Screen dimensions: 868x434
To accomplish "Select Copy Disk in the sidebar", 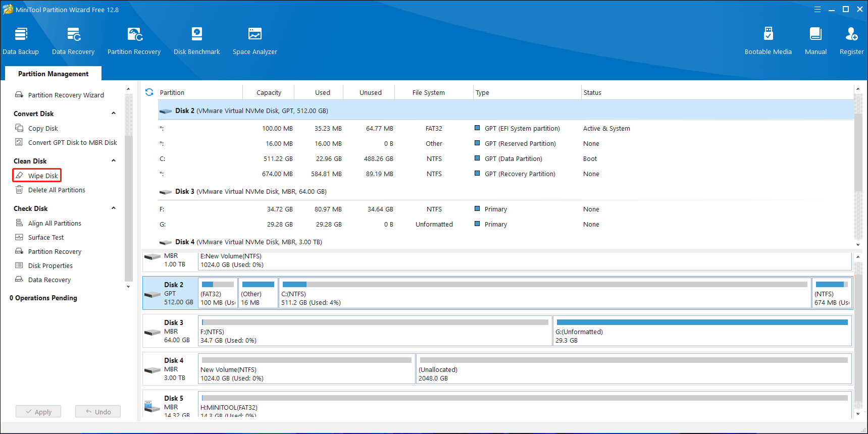I will [36, 128].
